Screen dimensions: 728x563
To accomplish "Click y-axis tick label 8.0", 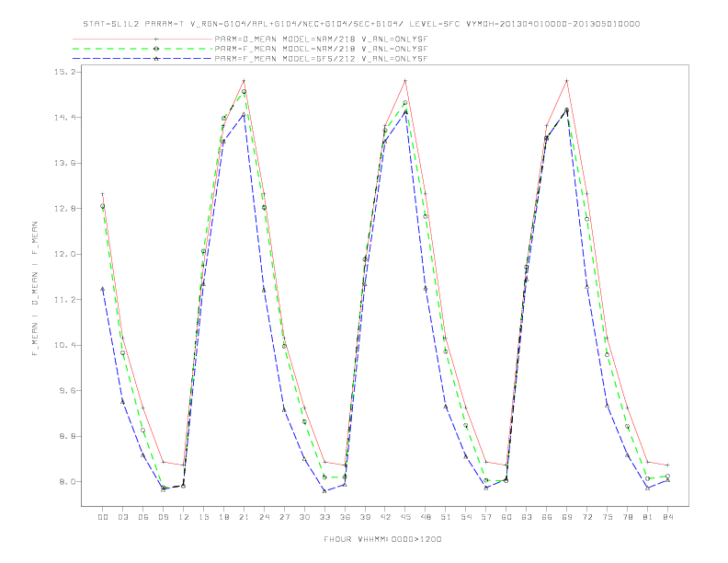I will pos(67,482).
